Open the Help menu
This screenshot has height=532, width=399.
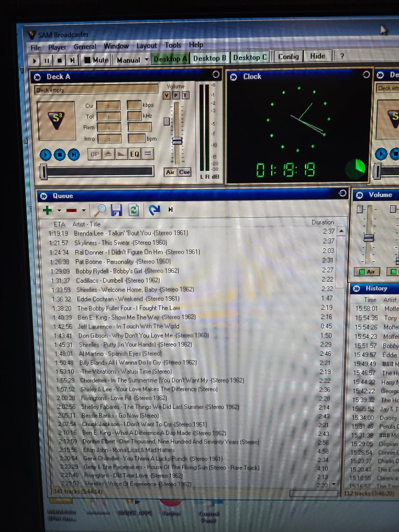pos(196,45)
